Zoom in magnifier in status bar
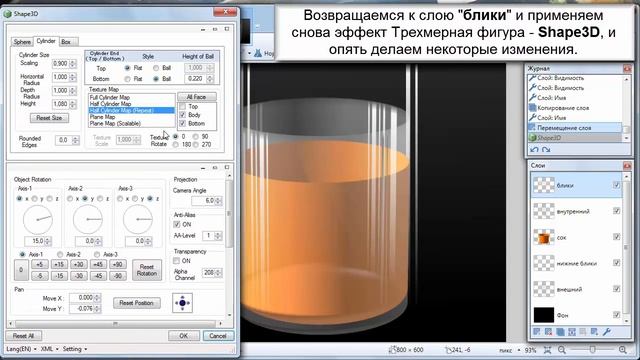 tap(622, 350)
